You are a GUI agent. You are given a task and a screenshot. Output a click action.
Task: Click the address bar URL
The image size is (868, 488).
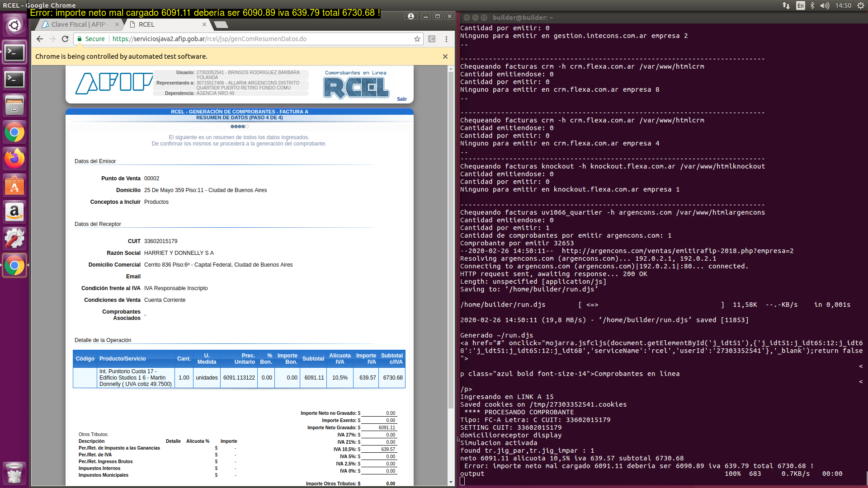coord(209,39)
